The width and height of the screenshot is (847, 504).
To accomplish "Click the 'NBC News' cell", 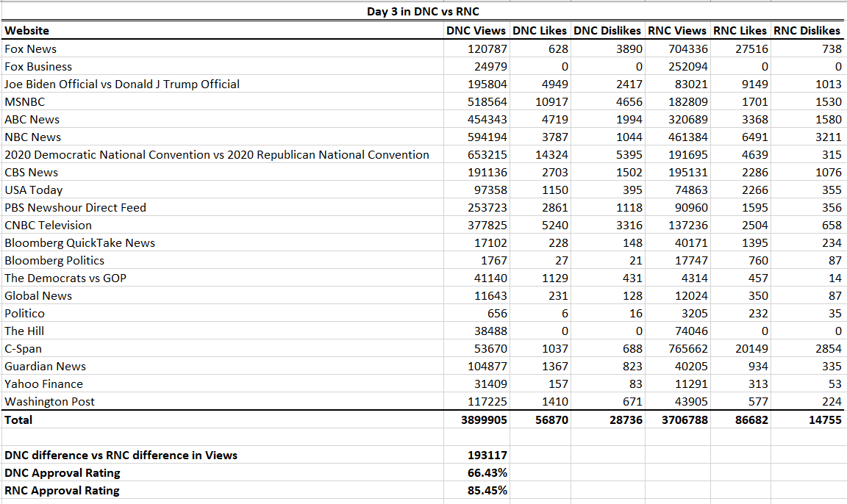I will (x=223, y=137).
